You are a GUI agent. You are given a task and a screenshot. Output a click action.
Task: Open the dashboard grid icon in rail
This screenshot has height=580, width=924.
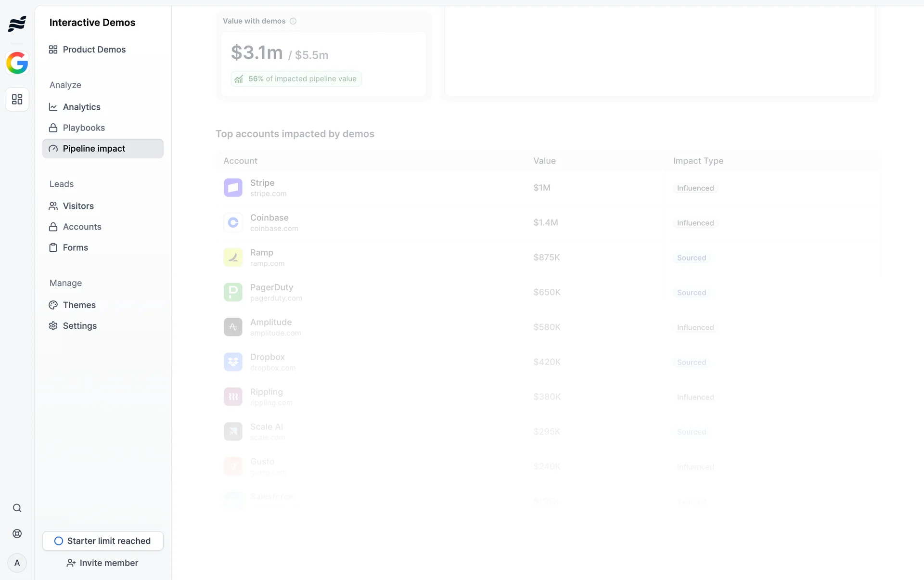click(x=17, y=100)
